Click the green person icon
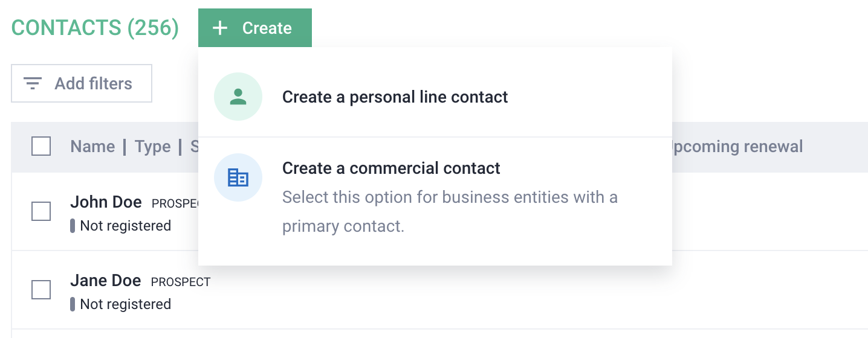The height and width of the screenshot is (338, 868). click(x=238, y=97)
